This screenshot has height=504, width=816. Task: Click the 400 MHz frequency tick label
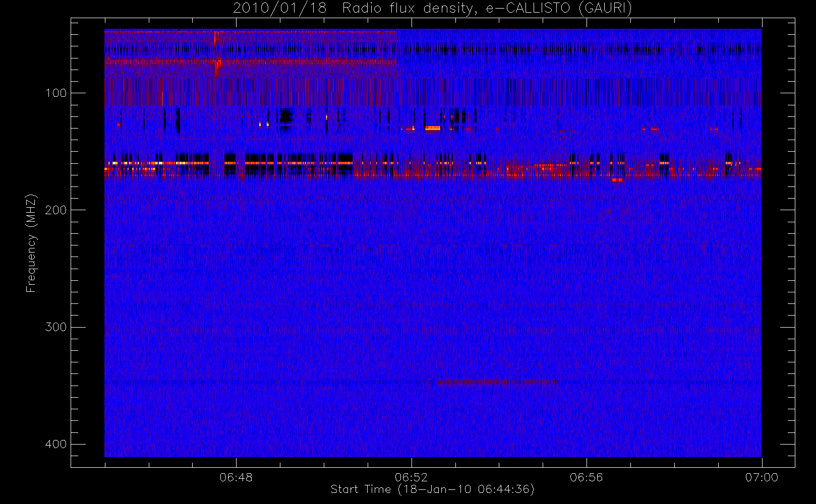55,445
